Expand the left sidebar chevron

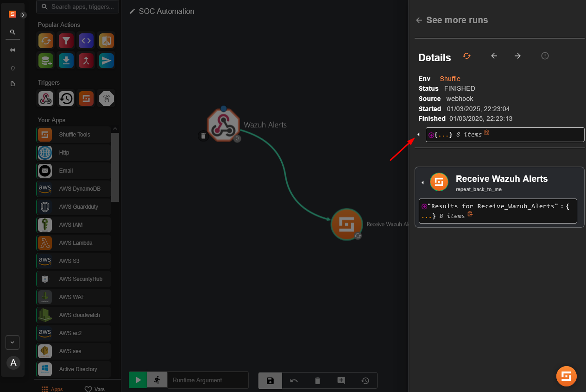click(24, 15)
